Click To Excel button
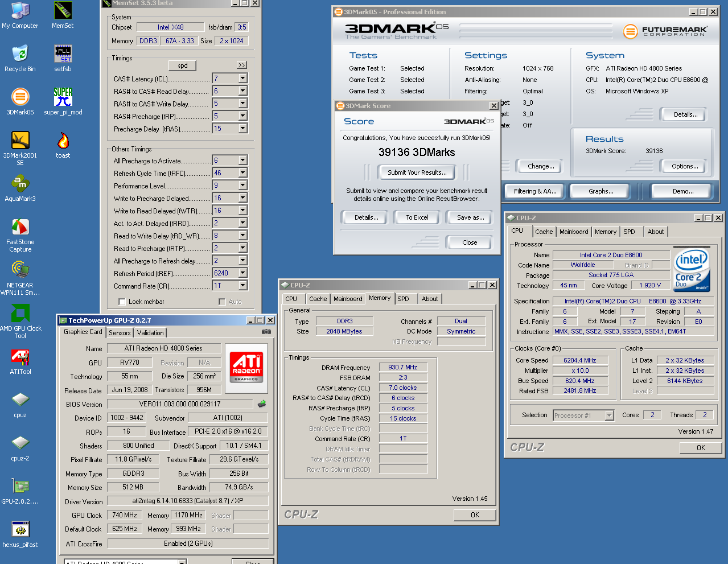This screenshot has height=564, width=728. click(417, 217)
